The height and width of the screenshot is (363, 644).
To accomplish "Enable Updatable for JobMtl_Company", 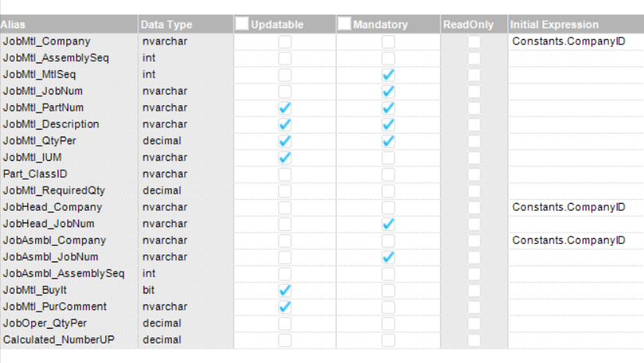I will point(285,41).
